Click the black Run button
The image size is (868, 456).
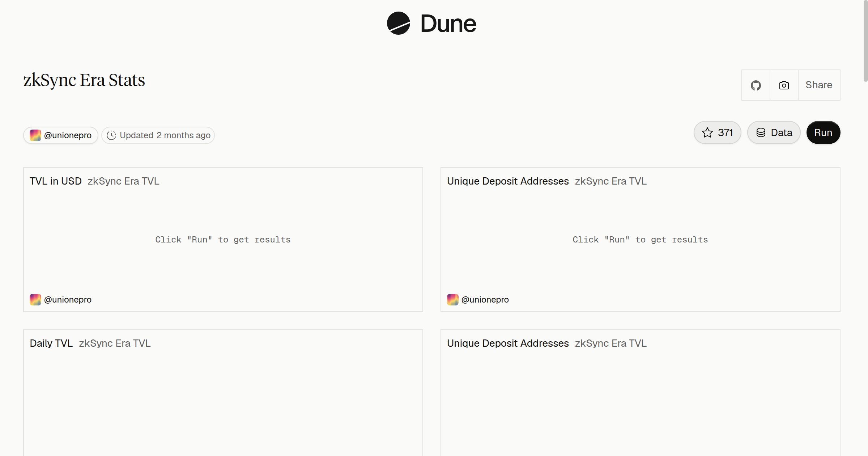click(x=823, y=132)
